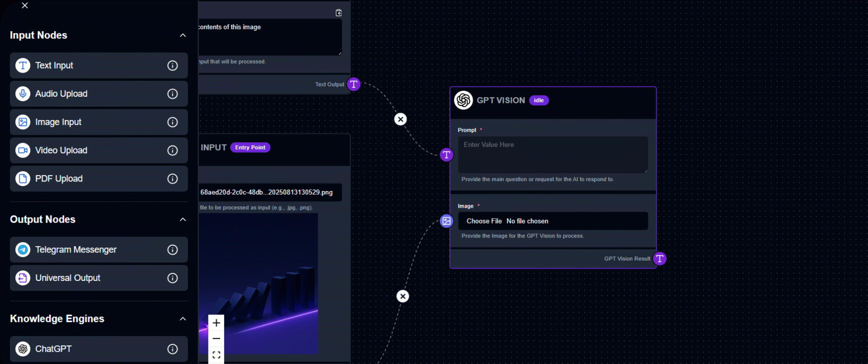Click the image input port on GPT Vision

point(447,221)
